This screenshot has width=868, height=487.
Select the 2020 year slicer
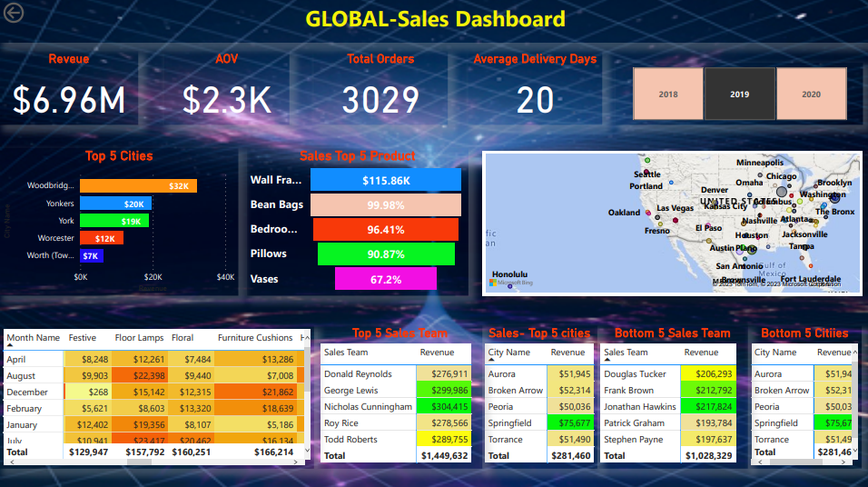click(x=812, y=94)
